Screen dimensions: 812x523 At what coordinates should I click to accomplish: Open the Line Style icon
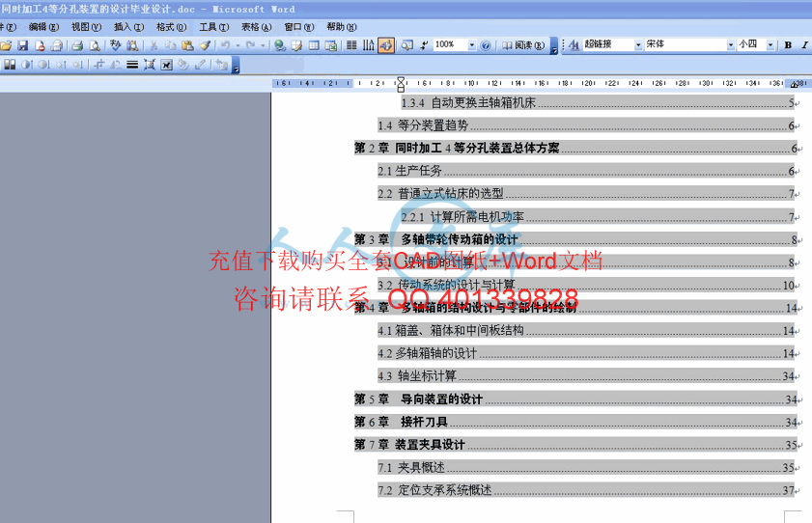(x=132, y=65)
